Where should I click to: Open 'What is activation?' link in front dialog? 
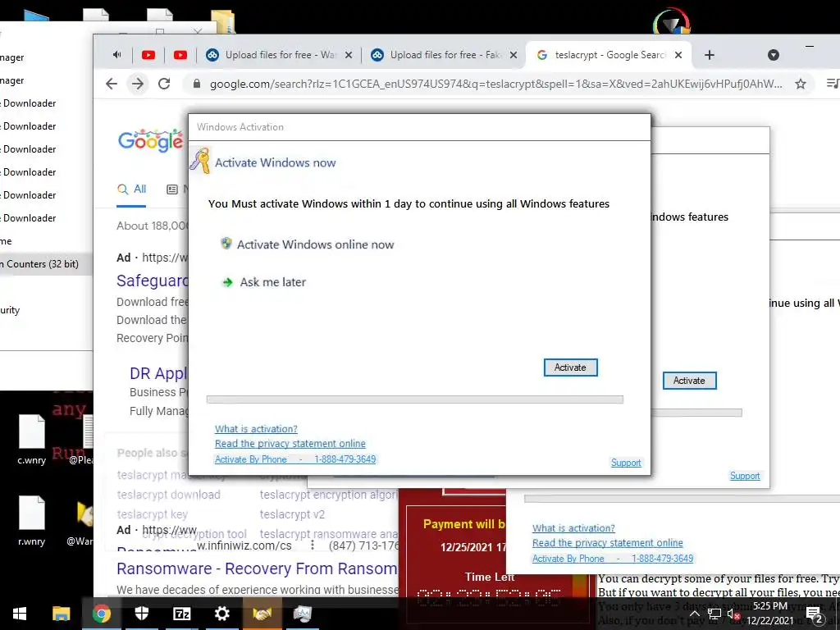coord(256,429)
